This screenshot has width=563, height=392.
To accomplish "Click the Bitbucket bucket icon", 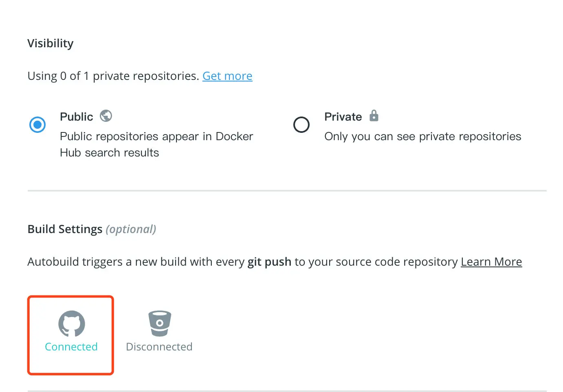I will click(159, 324).
